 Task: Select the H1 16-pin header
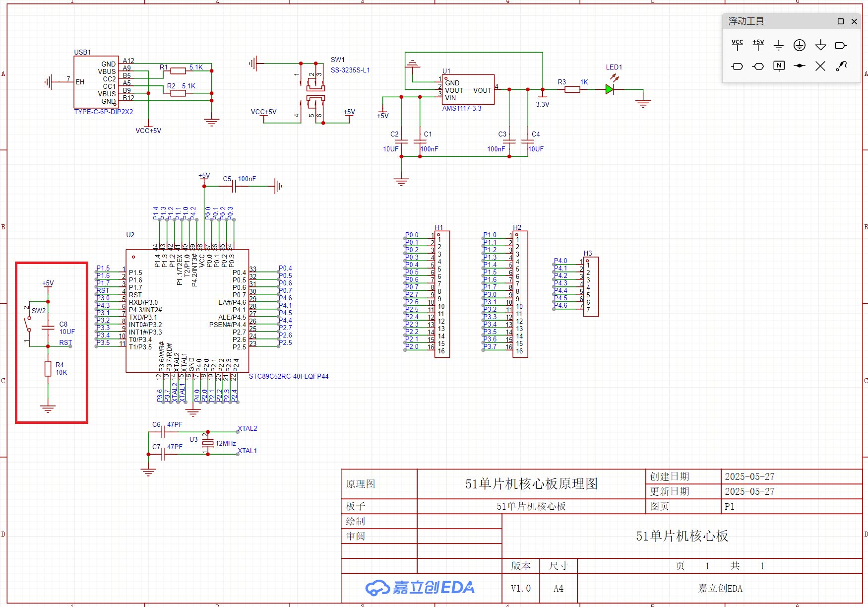pyautogui.click(x=442, y=294)
